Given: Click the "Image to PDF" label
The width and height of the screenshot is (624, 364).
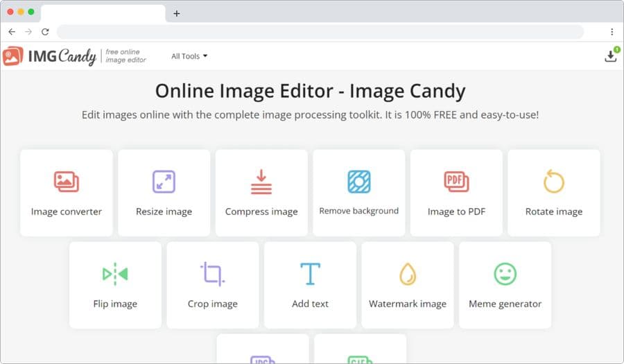Looking at the screenshot, I should point(456,211).
